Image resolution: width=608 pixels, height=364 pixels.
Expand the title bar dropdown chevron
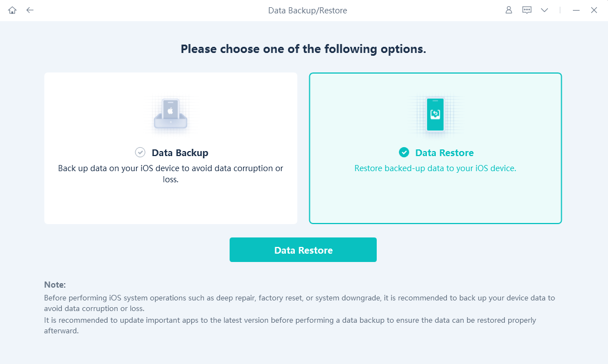[544, 11]
